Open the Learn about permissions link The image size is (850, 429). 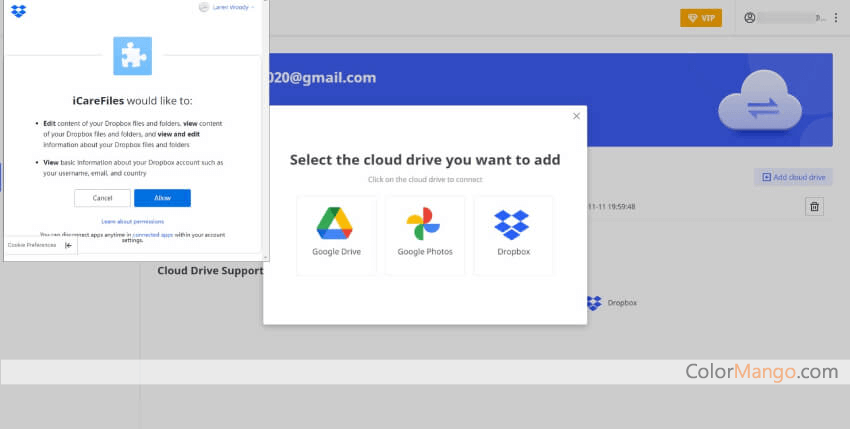(132, 221)
